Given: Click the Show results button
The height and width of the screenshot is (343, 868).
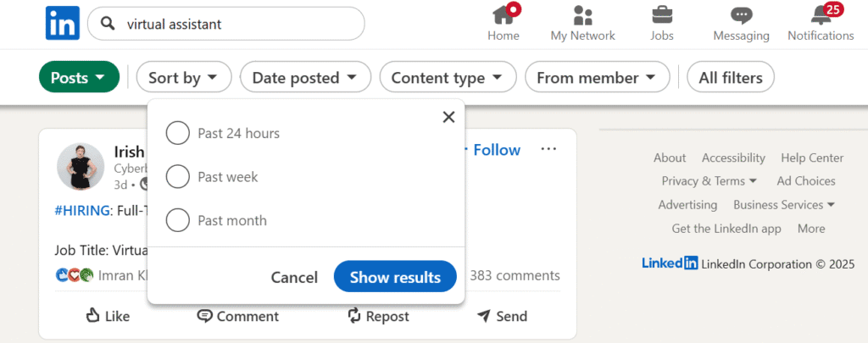Looking at the screenshot, I should [x=395, y=277].
